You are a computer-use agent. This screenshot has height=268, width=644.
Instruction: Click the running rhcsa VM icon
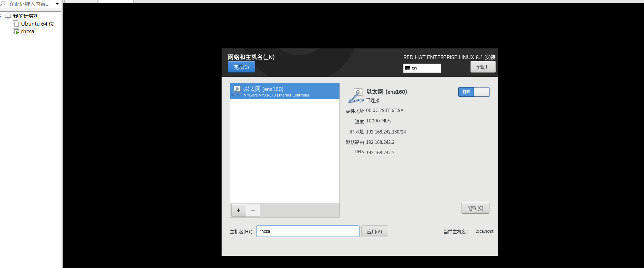click(x=16, y=31)
